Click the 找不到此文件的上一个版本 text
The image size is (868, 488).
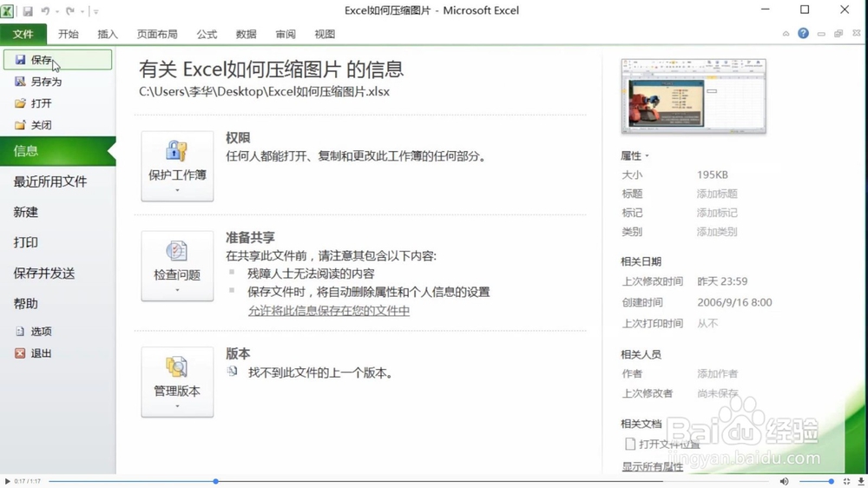tap(320, 373)
